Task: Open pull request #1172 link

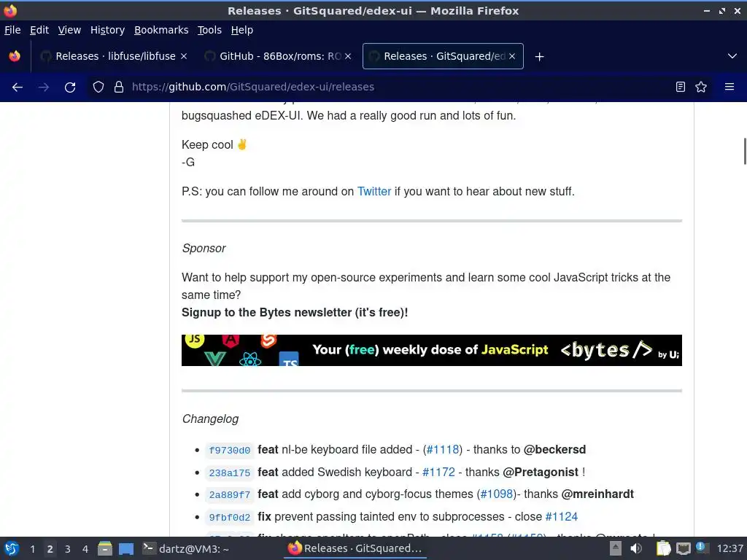Action: [x=438, y=472]
